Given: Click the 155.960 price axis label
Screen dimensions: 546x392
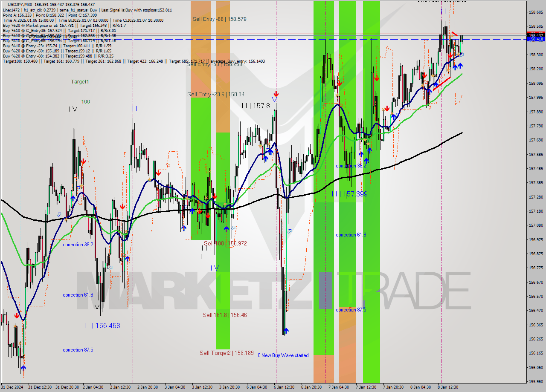Looking at the screenshot, I should (536, 382).
